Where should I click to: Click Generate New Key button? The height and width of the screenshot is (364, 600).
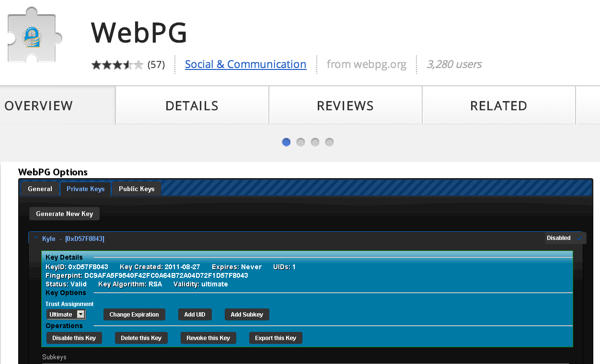click(x=65, y=214)
